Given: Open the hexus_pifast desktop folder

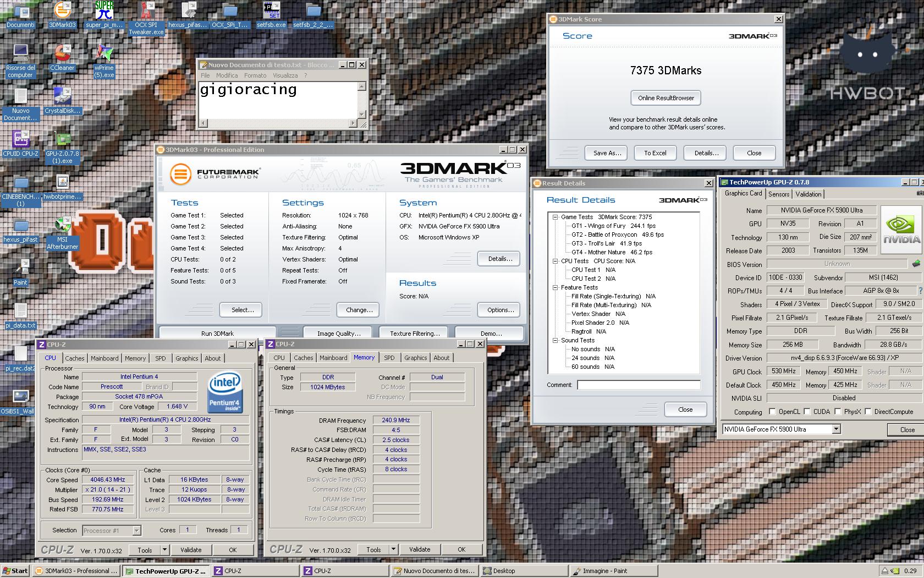Looking at the screenshot, I should pyautogui.click(x=20, y=230).
